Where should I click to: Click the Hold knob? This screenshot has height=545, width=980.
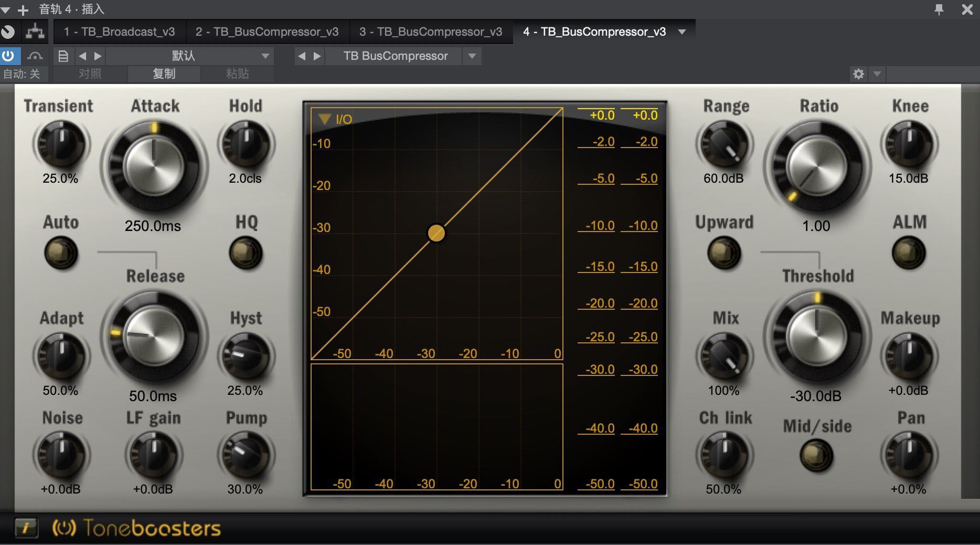(246, 144)
